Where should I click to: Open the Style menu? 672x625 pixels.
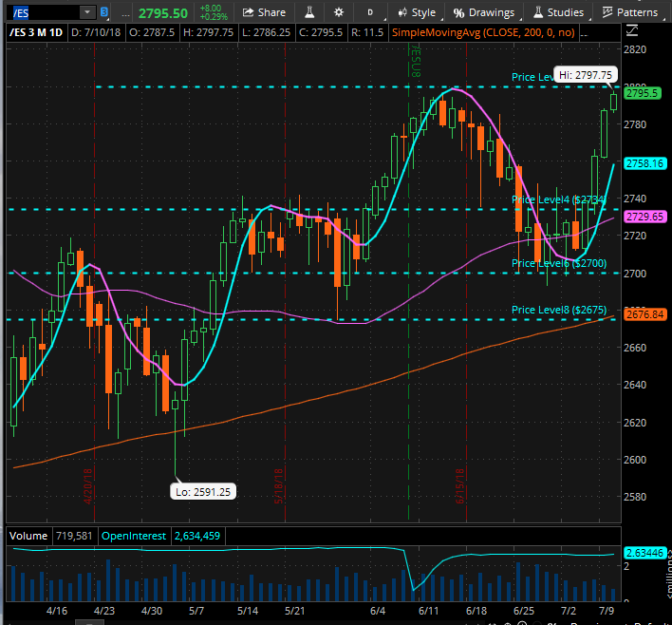(417, 13)
